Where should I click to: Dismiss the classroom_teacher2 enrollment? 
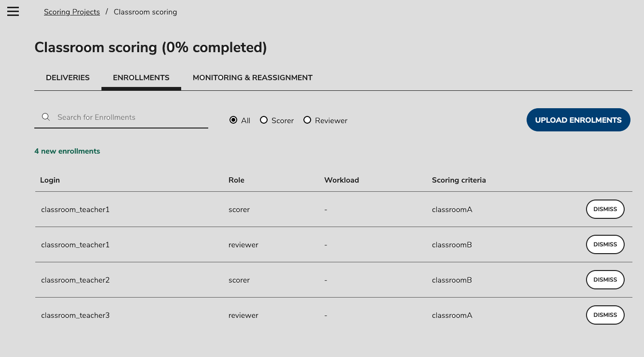pyautogui.click(x=605, y=280)
